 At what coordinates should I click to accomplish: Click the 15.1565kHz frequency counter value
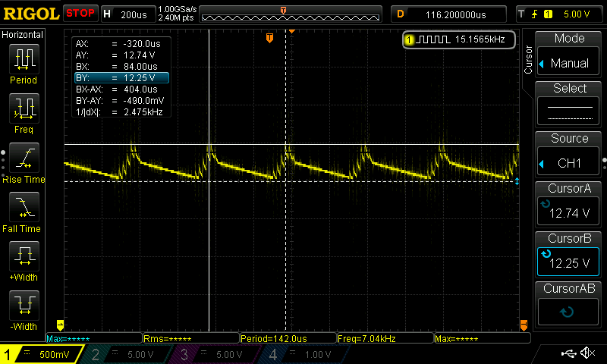pyautogui.click(x=480, y=39)
